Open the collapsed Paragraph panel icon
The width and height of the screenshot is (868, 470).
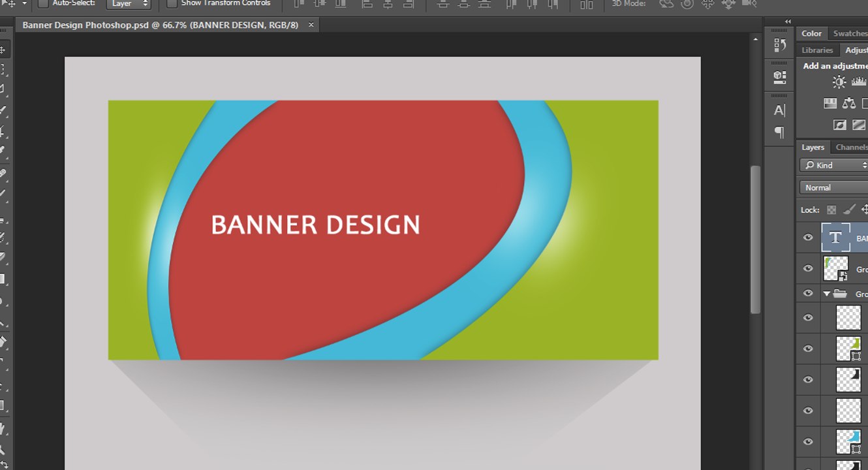pos(779,133)
